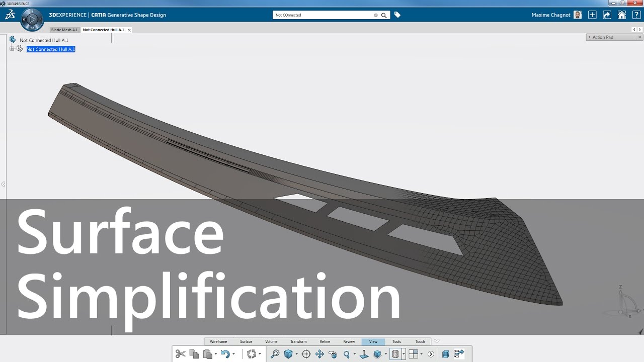Click the shaded cube display mode icon
The height and width of the screenshot is (362, 644).
[x=377, y=354]
